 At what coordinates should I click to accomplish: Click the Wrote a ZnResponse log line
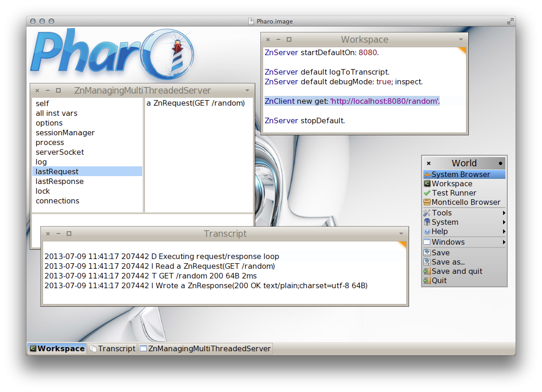click(x=206, y=285)
